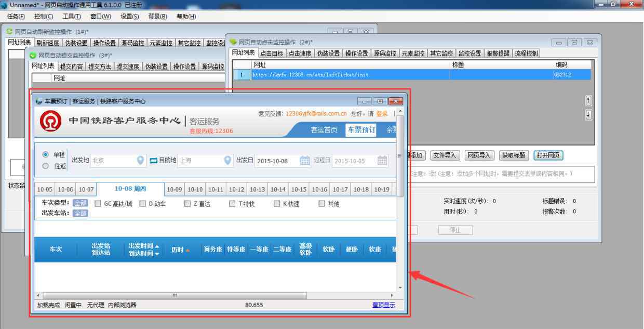Click the 获取标题 button
The image size is (644, 329).
514,155
